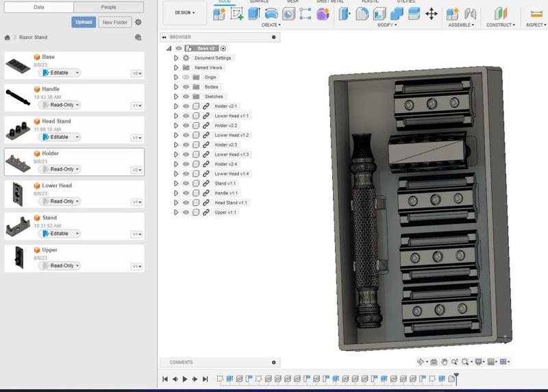Viewport: 548px width, 392px height.
Task: Click the Create Sketch tool icon
Action: 237,14
